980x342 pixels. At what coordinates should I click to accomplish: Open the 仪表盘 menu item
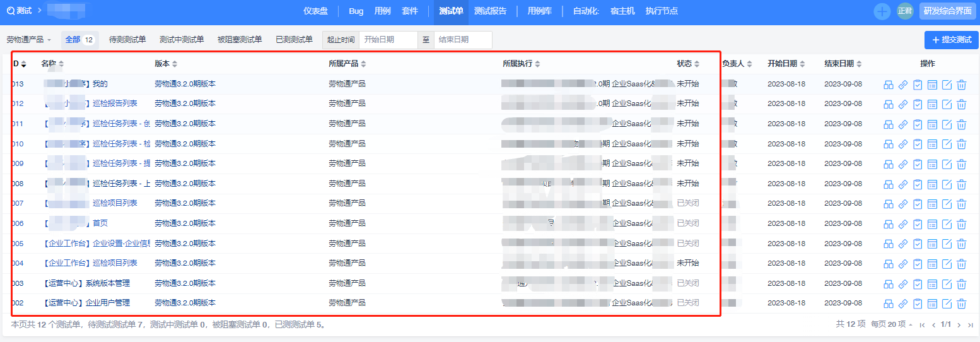[x=315, y=11]
